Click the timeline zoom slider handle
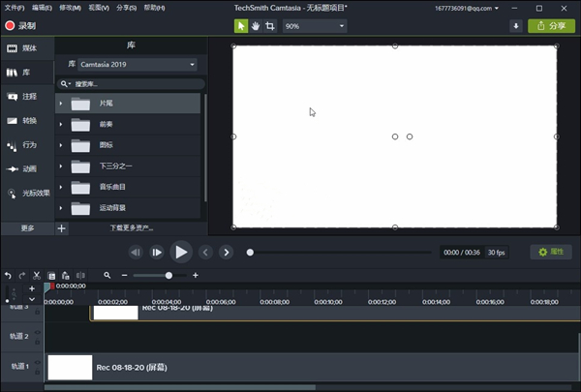 [x=169, y=276]
